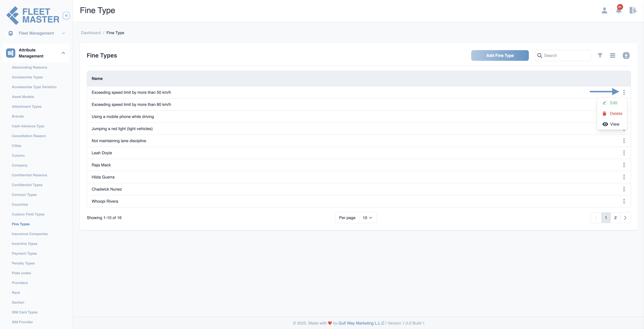
Task: Open Insurance Companies in sidebar
Action: pos(30,234)
